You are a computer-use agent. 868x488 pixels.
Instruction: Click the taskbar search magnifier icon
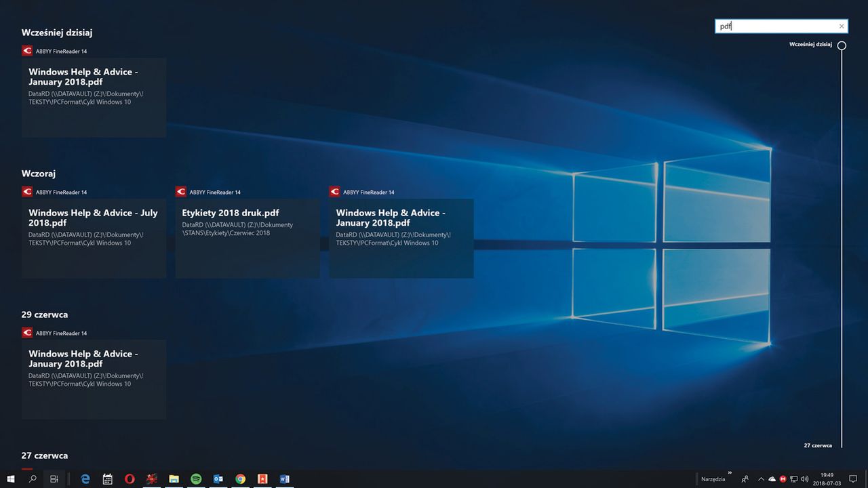click(x=33, y=479)
